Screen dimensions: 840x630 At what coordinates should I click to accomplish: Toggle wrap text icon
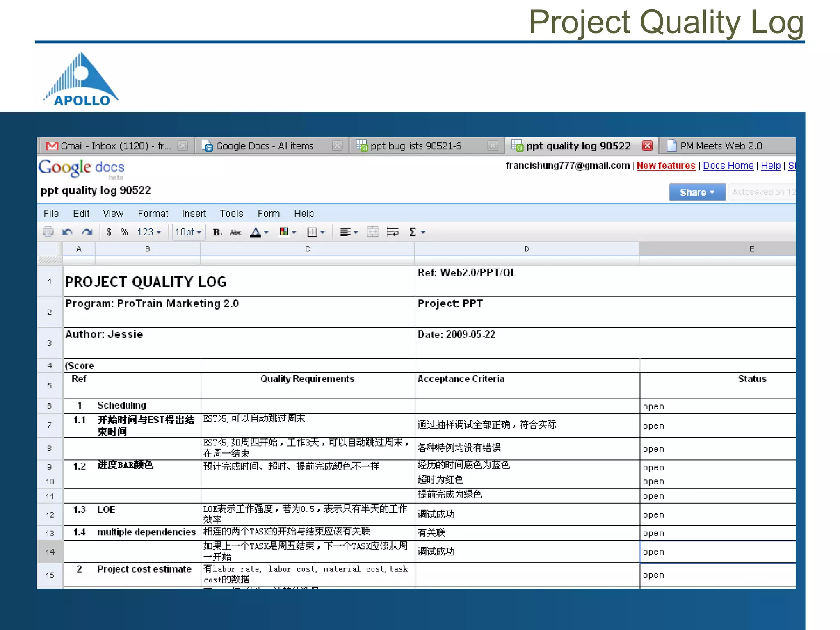point(393,232)
